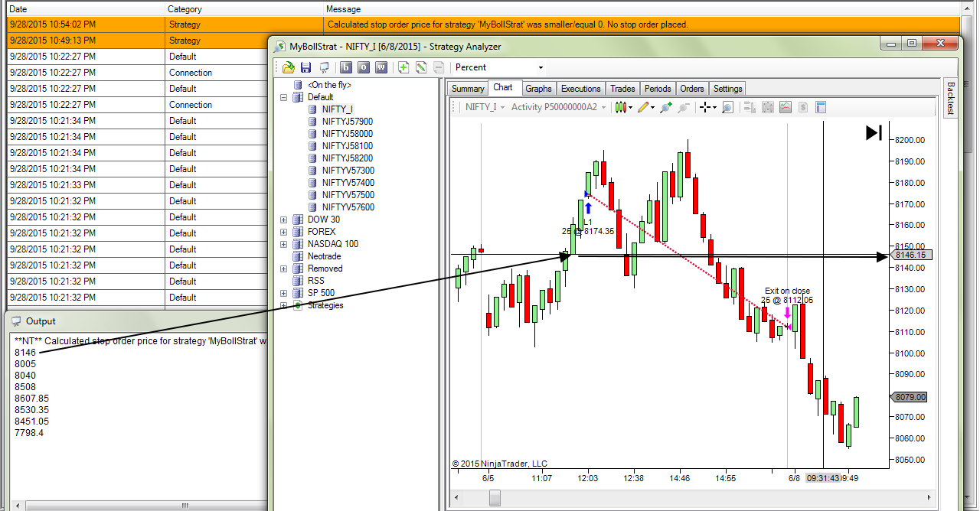Click the greyed candlestick bars icon after Data Series

(767, 107)
